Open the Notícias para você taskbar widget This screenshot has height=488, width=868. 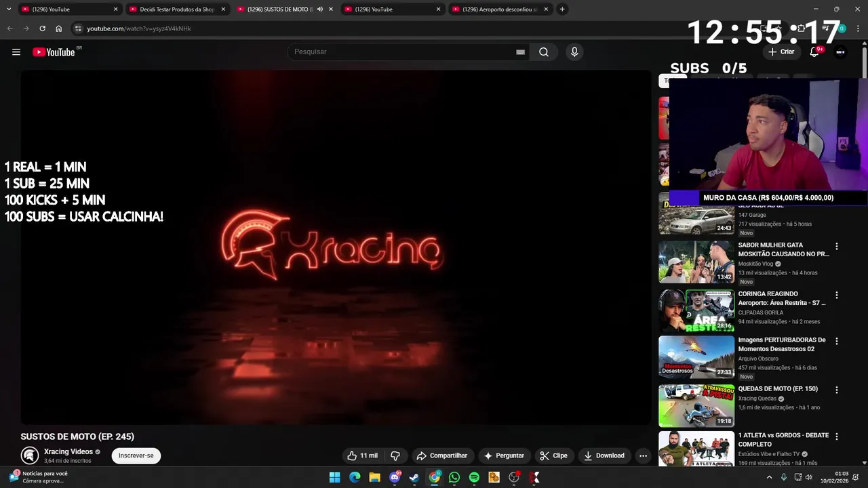point(38,477)
